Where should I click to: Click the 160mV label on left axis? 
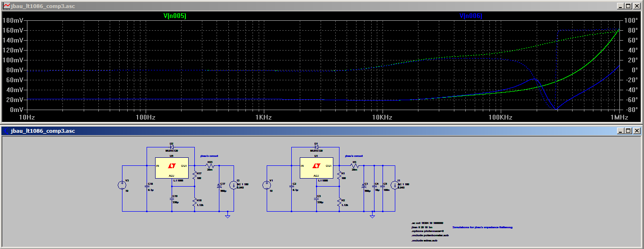(x=13, y=30)
